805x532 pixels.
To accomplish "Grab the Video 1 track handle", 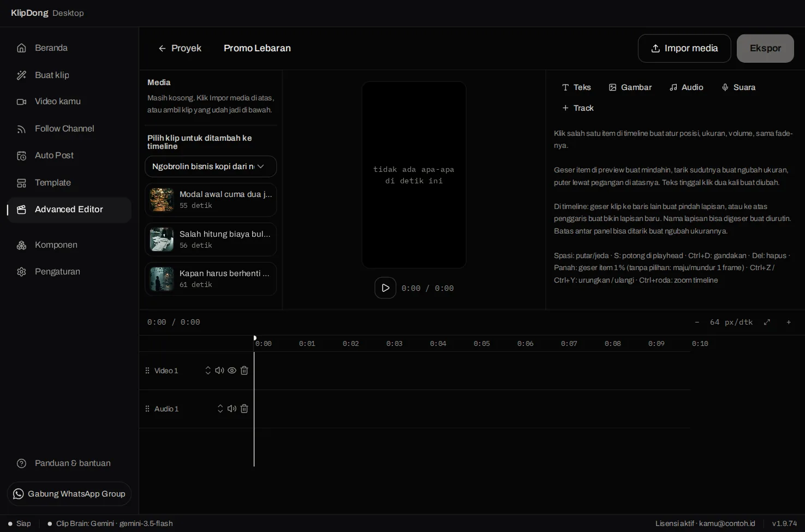I will pos(147,370).
